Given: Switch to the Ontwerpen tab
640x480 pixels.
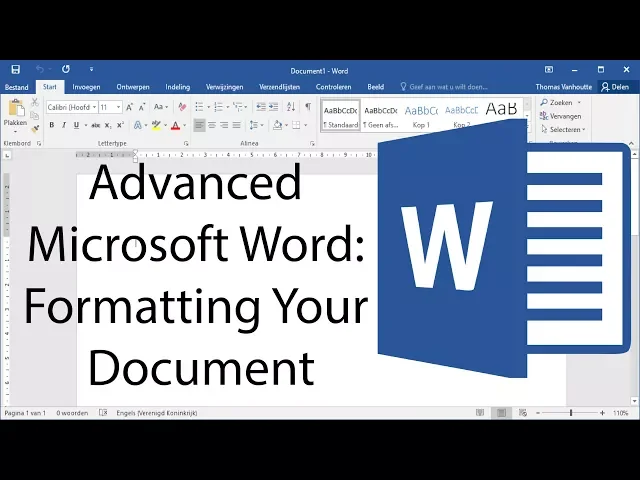Looking at the screenshot, I should point(133,87).
